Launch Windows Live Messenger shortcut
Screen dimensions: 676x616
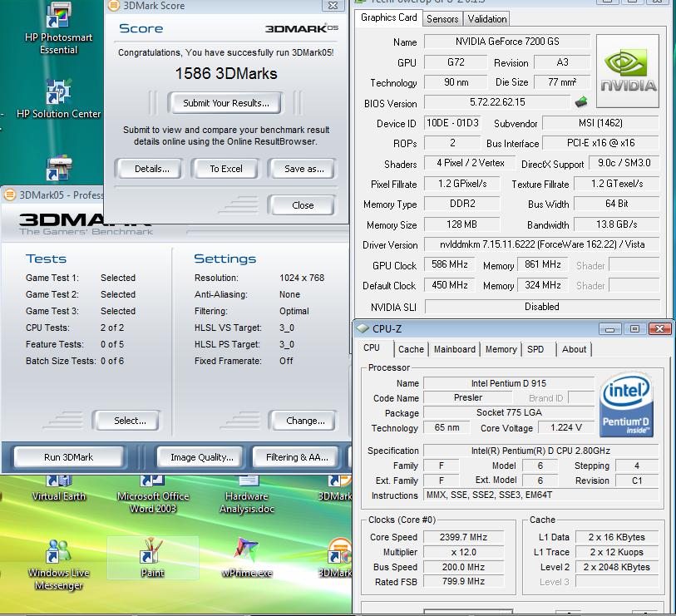(x=59, y=564)
